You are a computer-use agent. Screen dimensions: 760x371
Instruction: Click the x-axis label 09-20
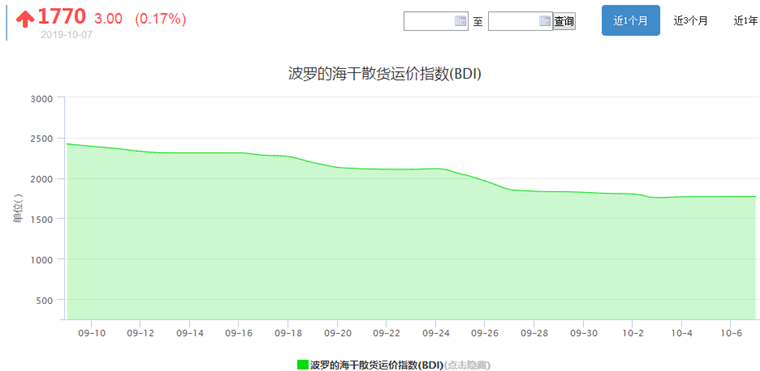click(337, 333)
